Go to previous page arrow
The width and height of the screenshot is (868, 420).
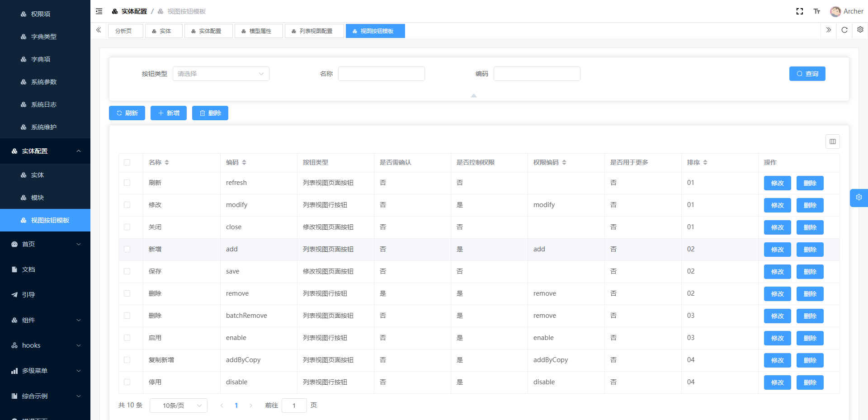point(222,406)
